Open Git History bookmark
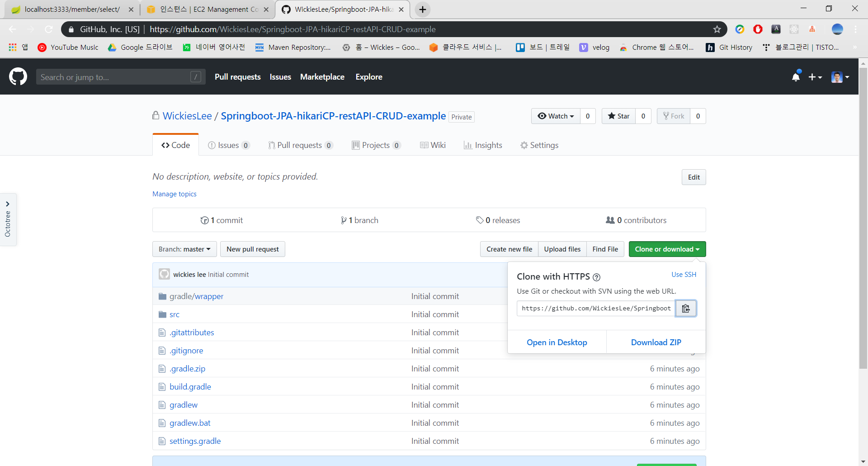 [729, 47]
